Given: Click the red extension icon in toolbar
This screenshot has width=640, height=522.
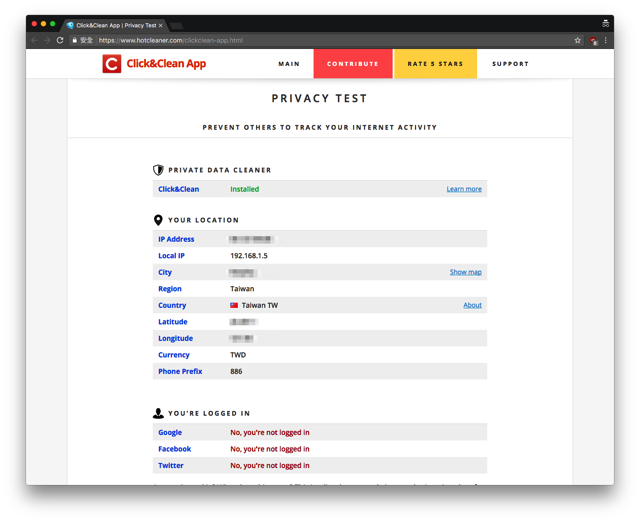Looking at the screenshot, I should 593,41.
